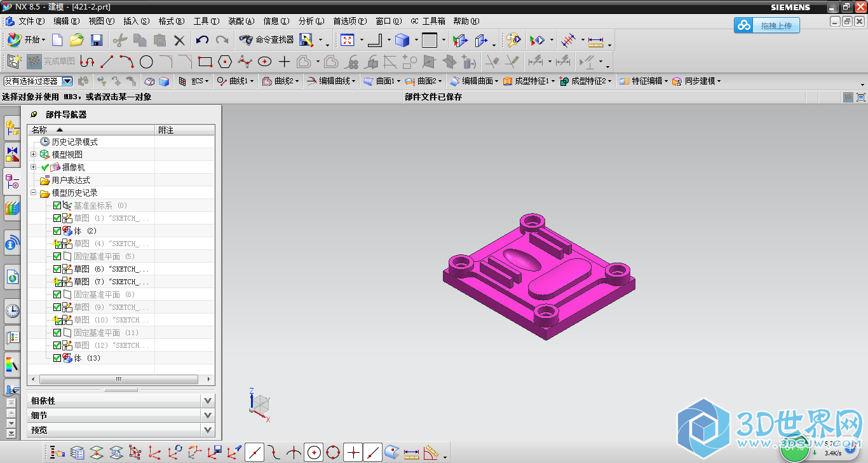
Task: Click the Save WCS icon in bottom toolbar
Action: pyautogui.click(x=215, y=452)
